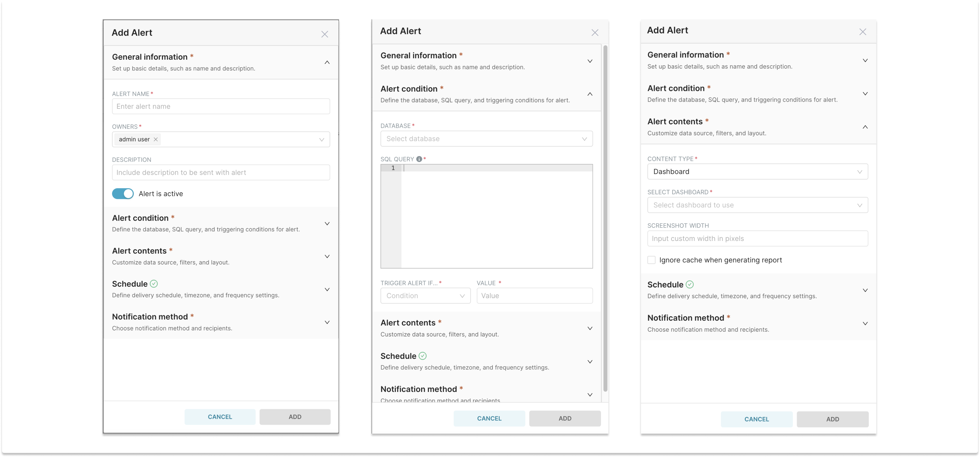Viewport: 980px width, 457px height.
Task: Check "Ignore cache when generating report"
Action: pyautogui.click(x=651, y=260)
